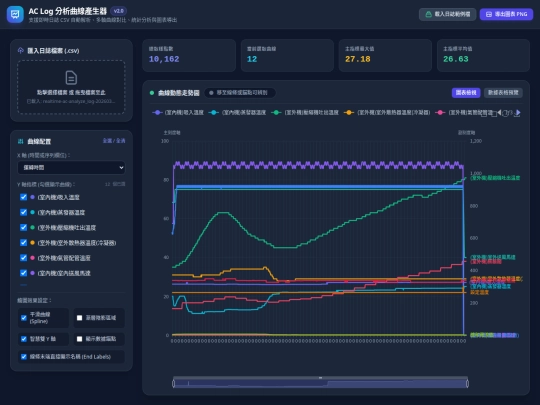This screenshot has height=405, width=540.
Task: Toggle legend entry (室外機)室外散熱器溫度(冷凝器)
Action: [x=387, y=112]
